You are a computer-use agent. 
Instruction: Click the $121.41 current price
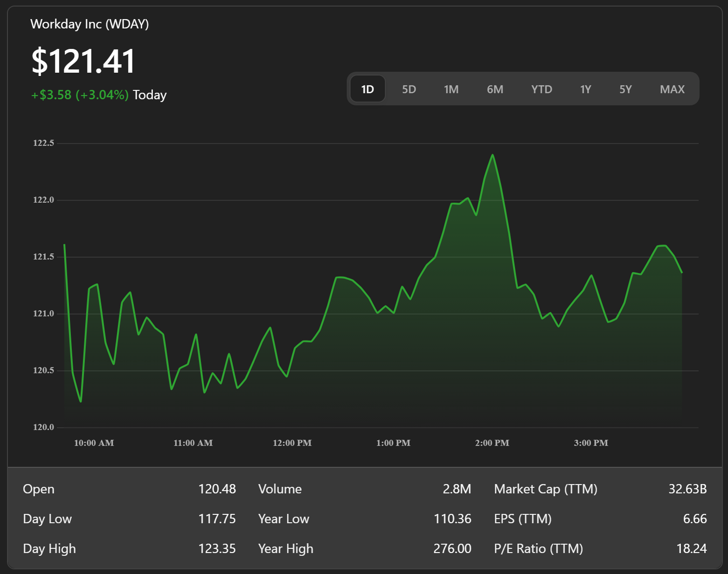(83, 61)
